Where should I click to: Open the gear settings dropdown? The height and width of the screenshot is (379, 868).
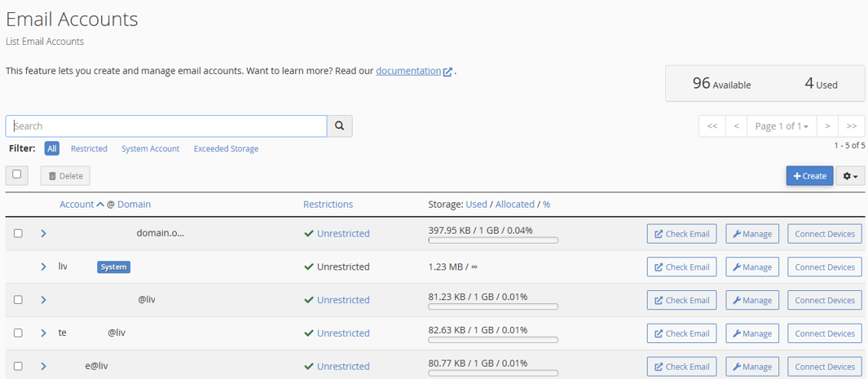click(x=850, y=176)
